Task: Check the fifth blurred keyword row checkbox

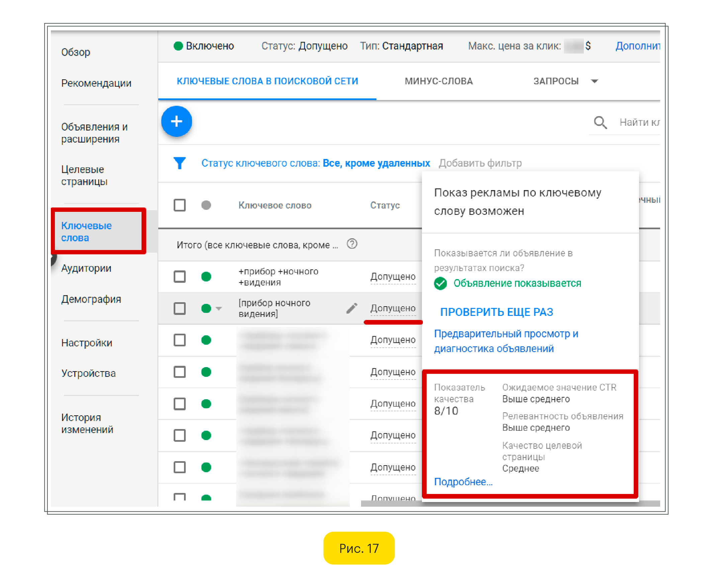Action: (x=179, y=467)
